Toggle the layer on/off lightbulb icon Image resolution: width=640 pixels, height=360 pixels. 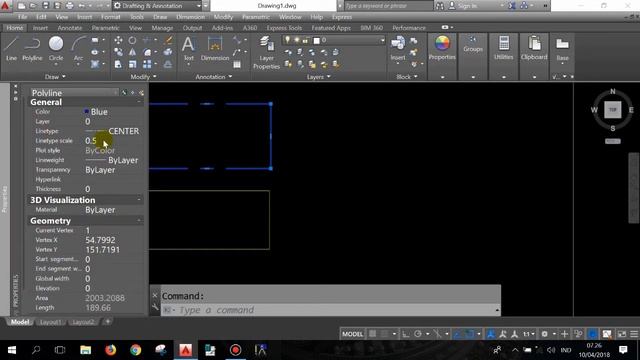(x=288, y=40)
